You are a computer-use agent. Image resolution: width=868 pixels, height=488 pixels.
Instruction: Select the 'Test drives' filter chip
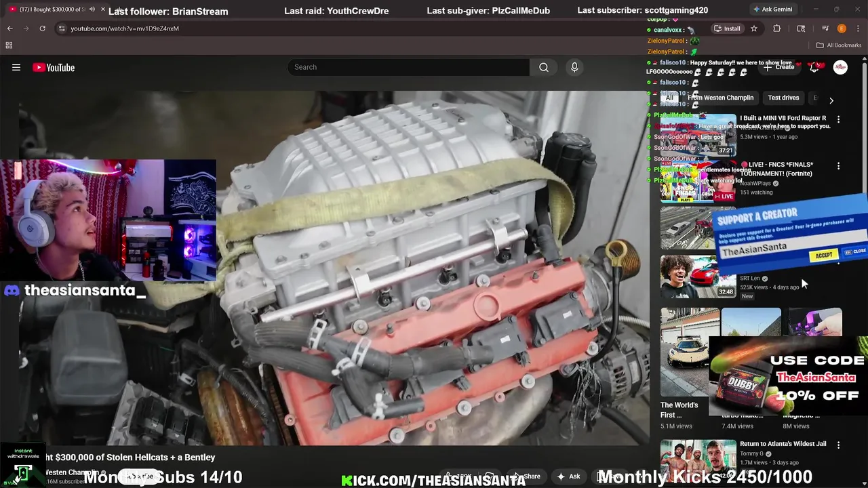pos(783,98)
